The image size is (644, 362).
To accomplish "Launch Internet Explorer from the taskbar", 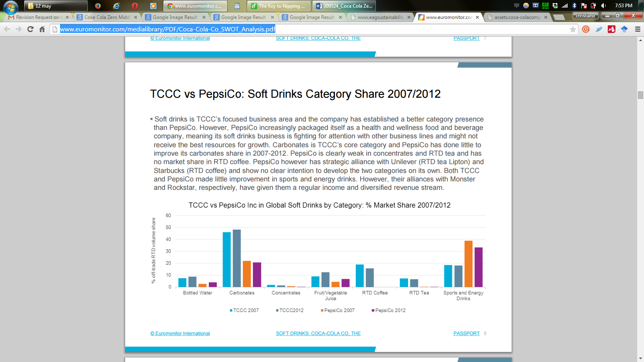I will coord(116,6).
